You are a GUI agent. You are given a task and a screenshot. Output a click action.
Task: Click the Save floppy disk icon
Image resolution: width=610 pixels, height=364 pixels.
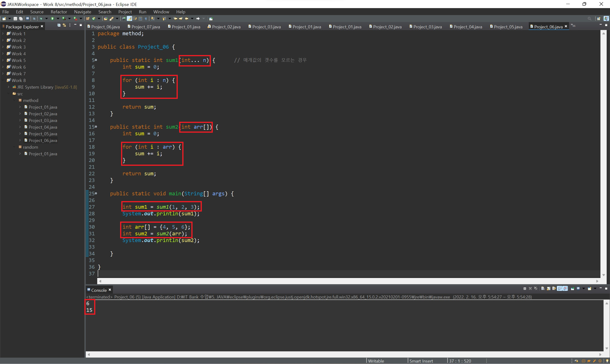click(x=15, y=19)
